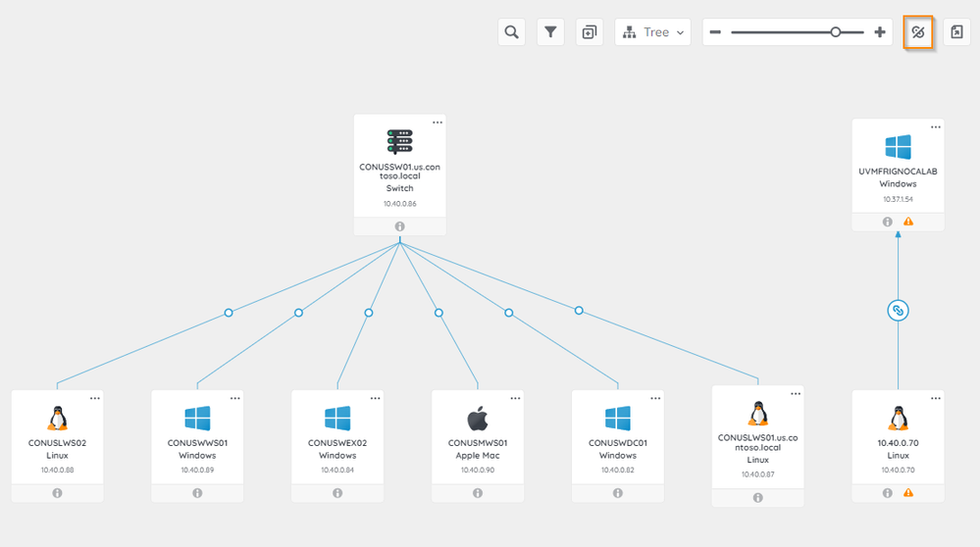
Task: Open the Tree layout dropdown
Action: [652, 32]
